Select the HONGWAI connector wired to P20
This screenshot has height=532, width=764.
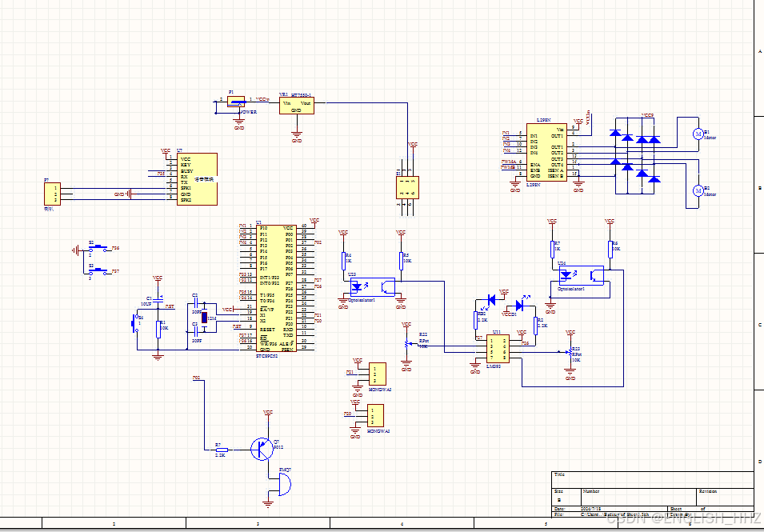tap(375, 415)
